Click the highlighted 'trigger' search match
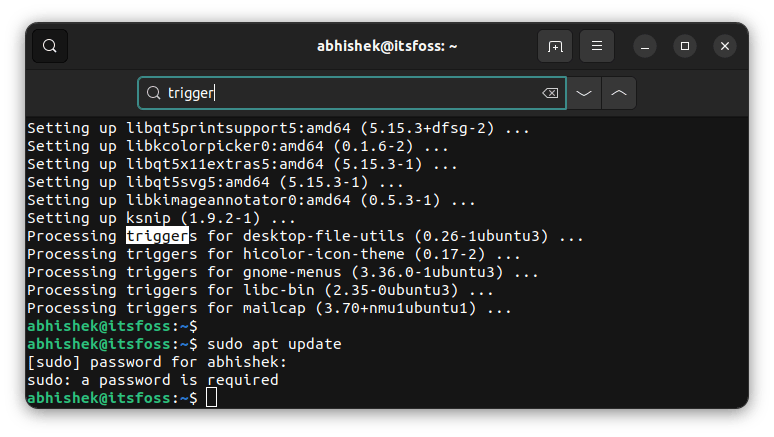The width and height of the screenshot is (774, 437). [x=157, y=236]
